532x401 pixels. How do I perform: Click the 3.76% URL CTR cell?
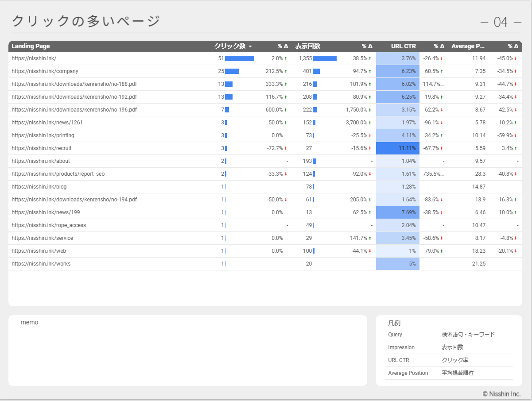click(x=398, y=58)
